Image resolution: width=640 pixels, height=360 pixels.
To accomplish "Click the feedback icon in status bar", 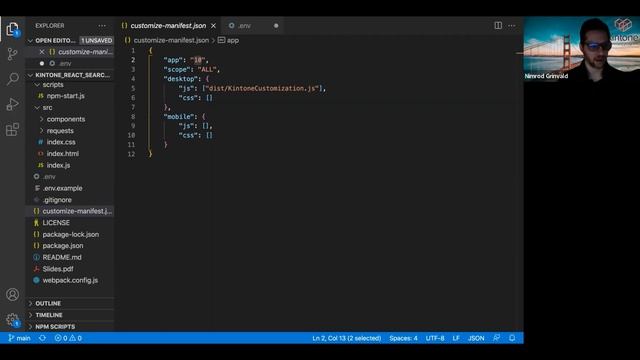I will [x=496, y=338].
